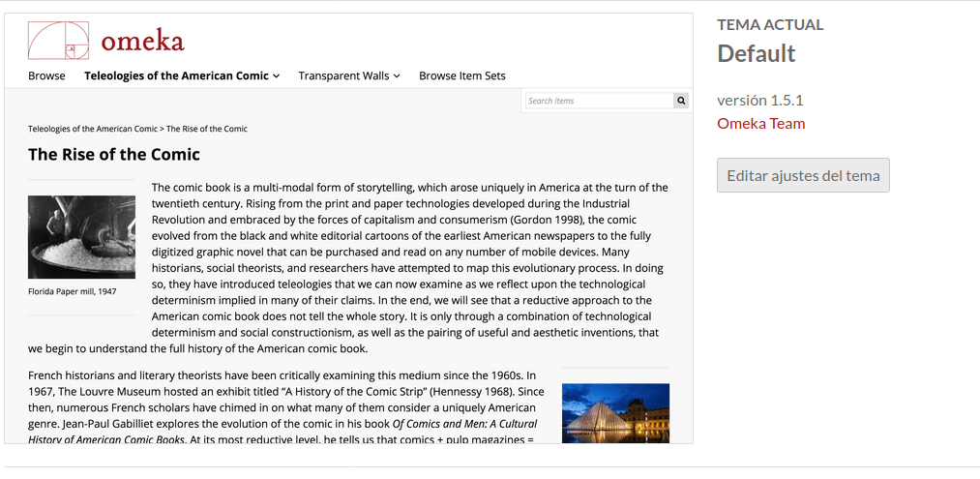The height and width of the screenshot is (479, 980).
Task: Expand the Transparent Walls chevron arrow
Action: point(397,76)
